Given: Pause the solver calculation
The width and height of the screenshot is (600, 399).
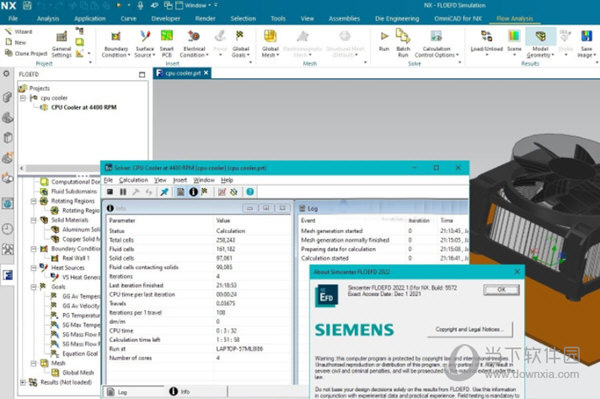Looking at the screenshot, I should pos(123,192).
